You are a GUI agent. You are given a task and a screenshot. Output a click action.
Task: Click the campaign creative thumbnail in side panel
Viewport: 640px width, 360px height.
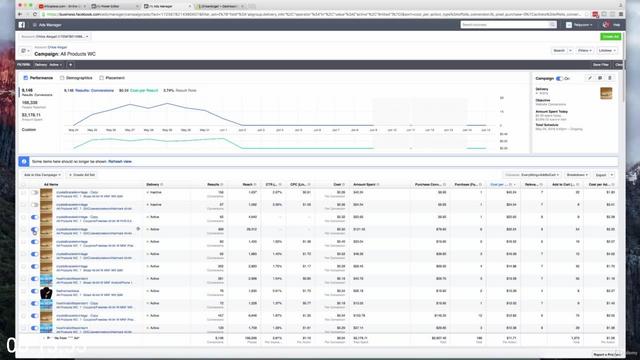click(x=606, y=93)
